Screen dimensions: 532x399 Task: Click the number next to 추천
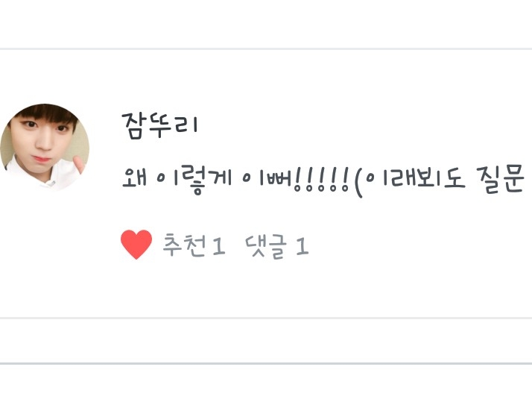pyautogui.click(x=218, y=246)
